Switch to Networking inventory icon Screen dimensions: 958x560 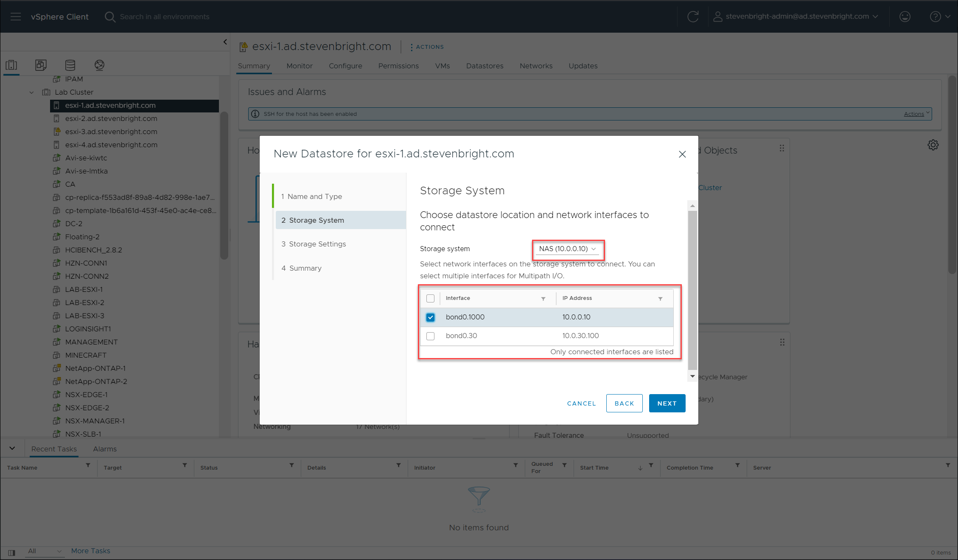[x=99, y=65]
